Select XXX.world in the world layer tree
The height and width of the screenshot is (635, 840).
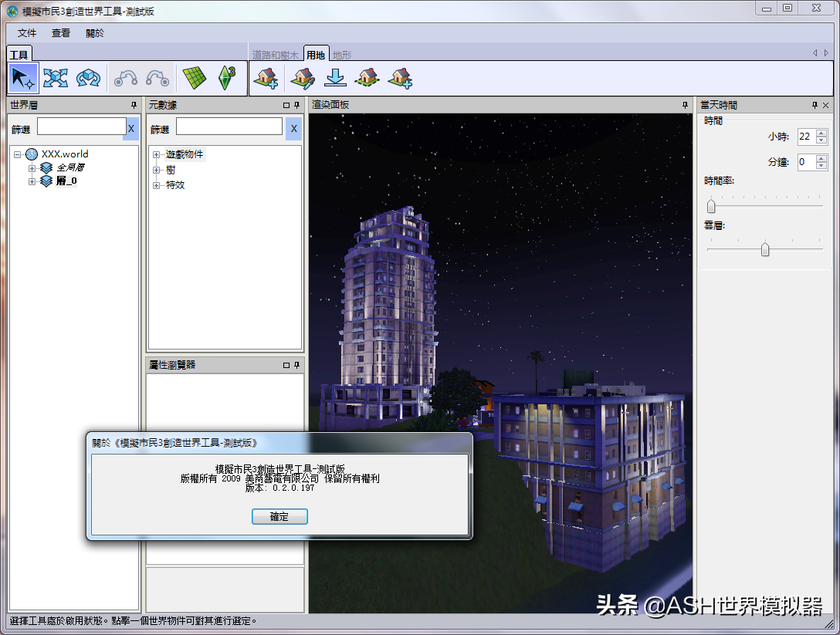pyautogui.click(x=65, y=154)
